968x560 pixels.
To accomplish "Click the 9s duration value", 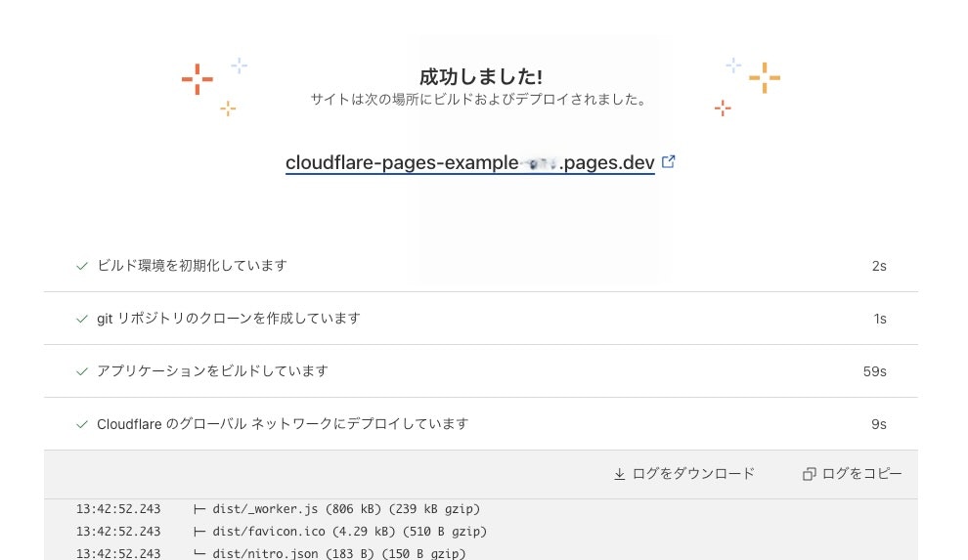I will [x=879, y=425].
